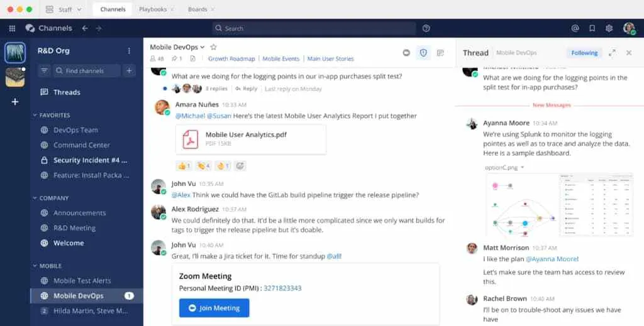The width and height of the screenshot is (644, 326).
Task: Switch to the Boards tab
Action: [x=197, y=9]
